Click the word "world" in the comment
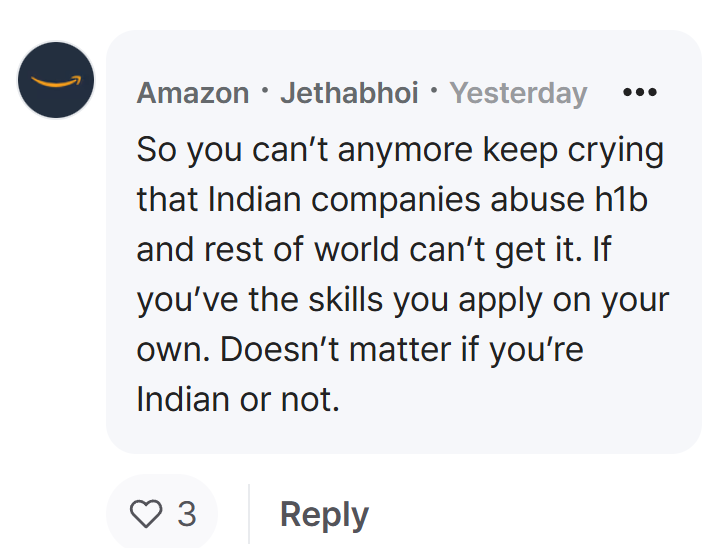719x548 pixels. click(x=356, y=249)
